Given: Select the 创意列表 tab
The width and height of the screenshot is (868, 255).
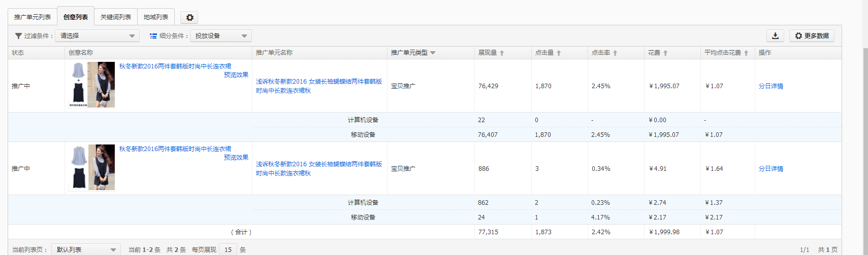Looking at the screenshot, I should coord(76,17).
